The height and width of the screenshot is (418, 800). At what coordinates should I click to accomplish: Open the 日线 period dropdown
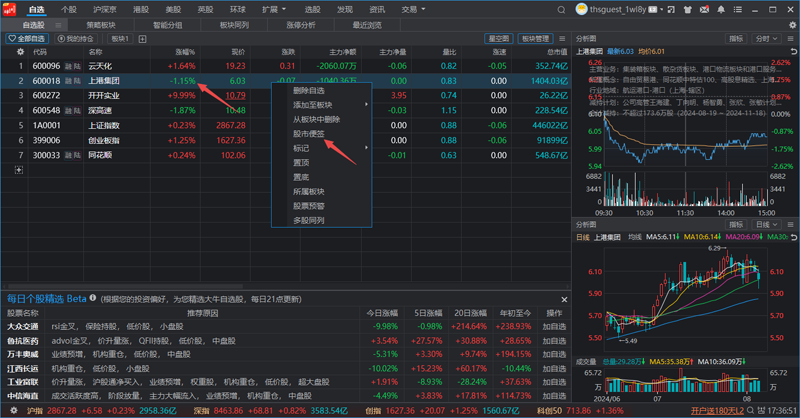(x=766, y=225)
